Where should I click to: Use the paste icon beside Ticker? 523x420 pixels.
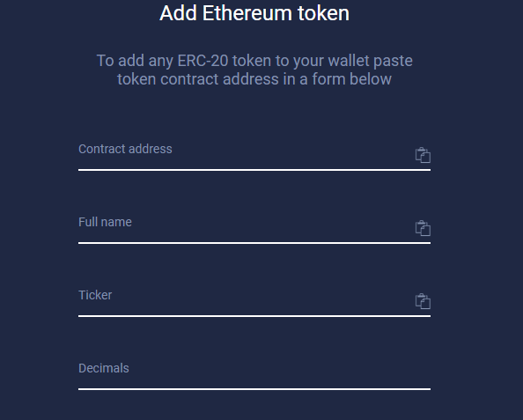pyautogui.click(x=423, y=301)
